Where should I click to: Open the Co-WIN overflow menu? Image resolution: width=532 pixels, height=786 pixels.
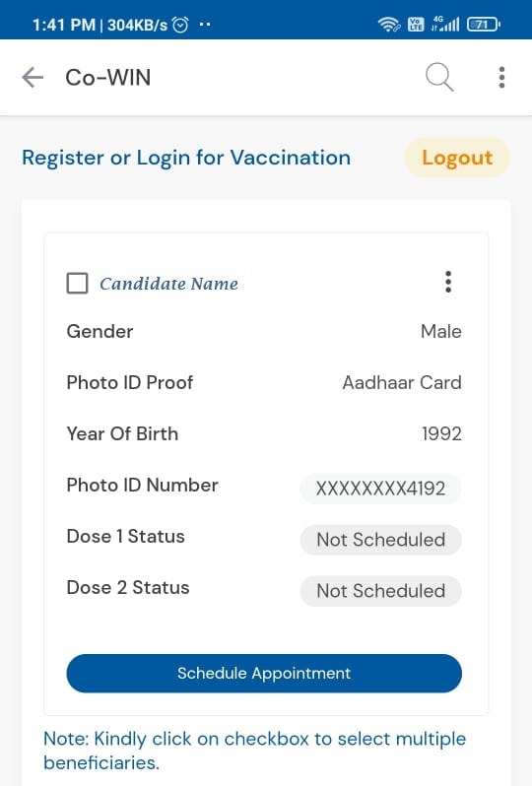501,77
